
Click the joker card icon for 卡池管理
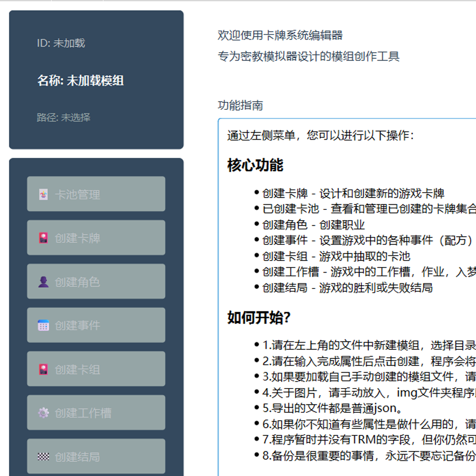[x=43, y=194]
